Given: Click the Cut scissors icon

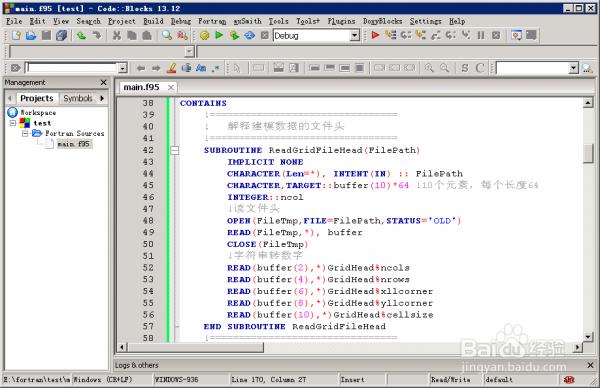Looking at the screenshot, I should 117,36.
